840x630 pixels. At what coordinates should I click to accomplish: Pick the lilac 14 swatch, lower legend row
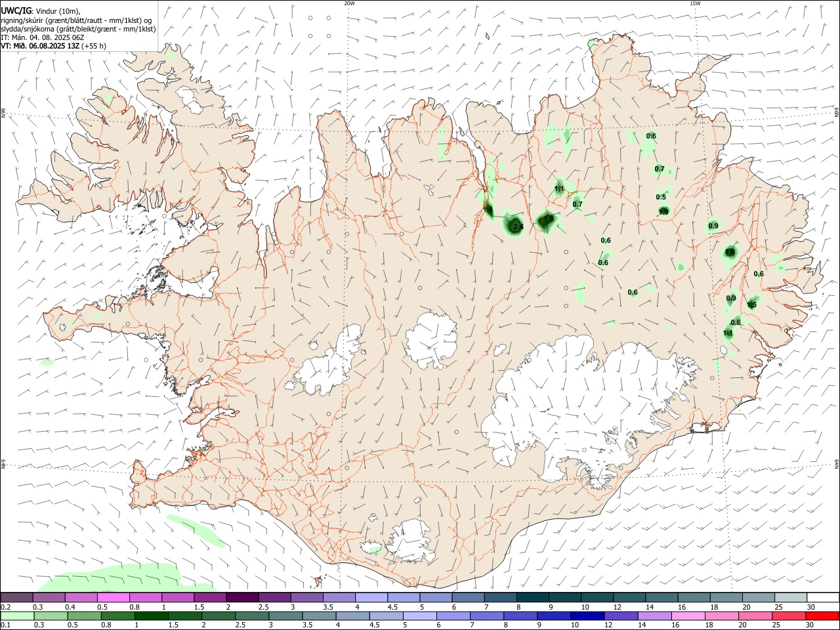pos(655,616)
